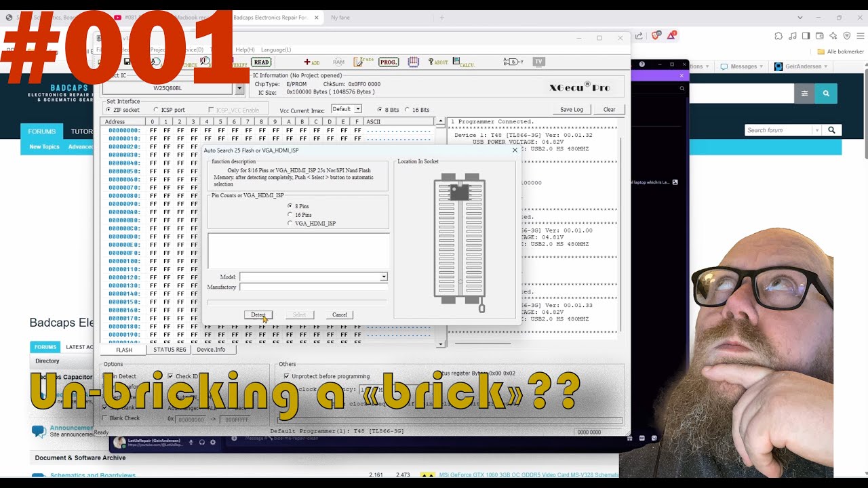Click the music note media icon

(x=793, y=36)
